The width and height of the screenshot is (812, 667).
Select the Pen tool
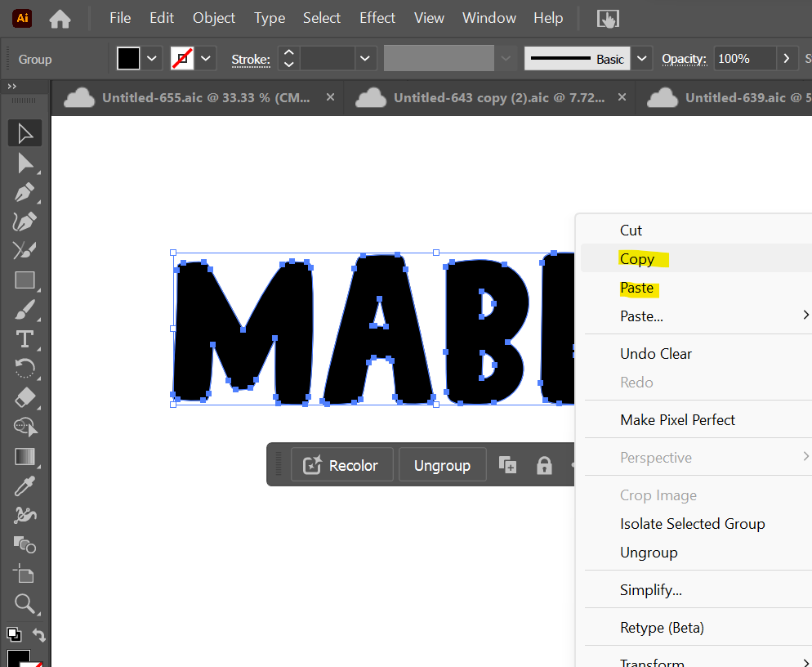click(x=25, y=192)
